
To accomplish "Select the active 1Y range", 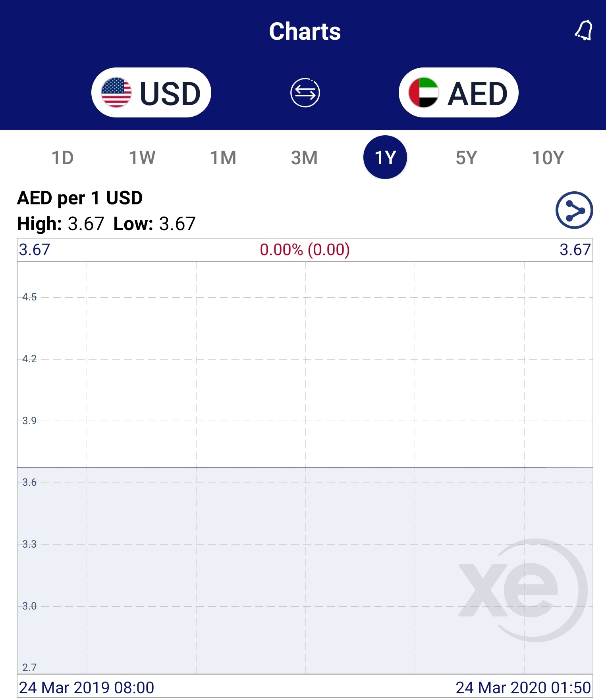I will [x=385, y=157].
